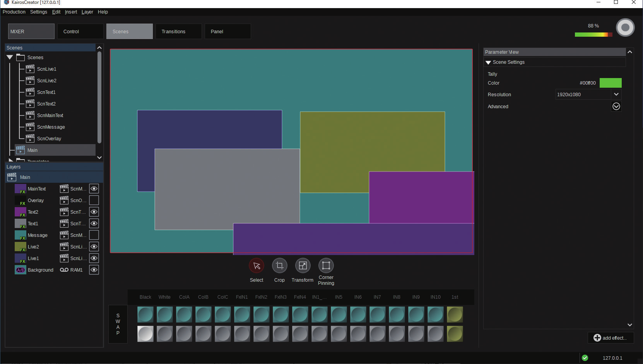Click the add effect plus icon

pos(597,338)
